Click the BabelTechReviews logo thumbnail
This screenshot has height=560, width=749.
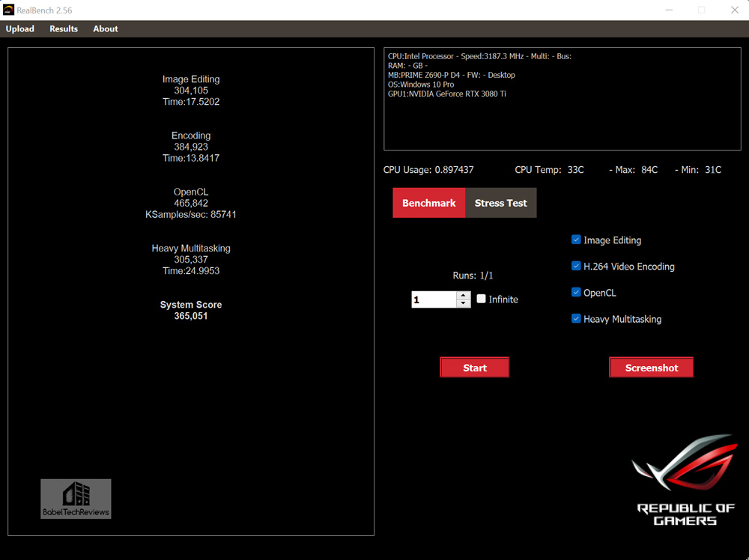pyautogui.click(x=76, y=499)
